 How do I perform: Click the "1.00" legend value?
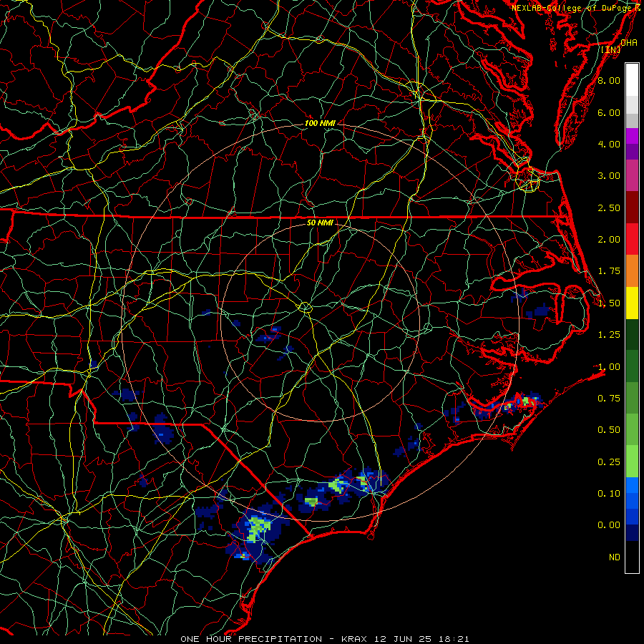[x=609, y=367]
